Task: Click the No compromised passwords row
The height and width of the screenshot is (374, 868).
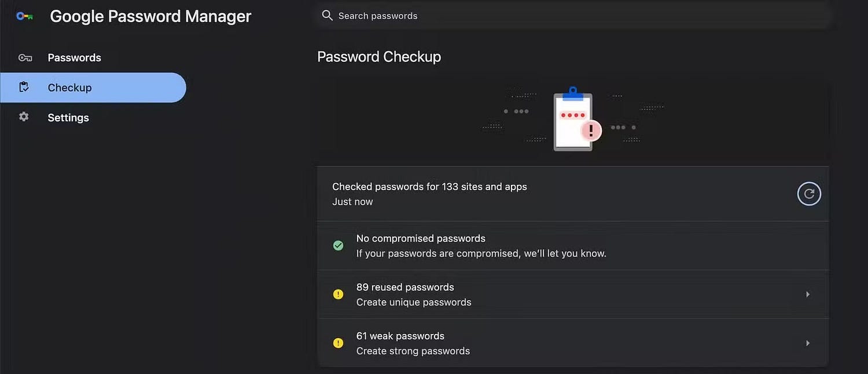Action: pos(573,246)
